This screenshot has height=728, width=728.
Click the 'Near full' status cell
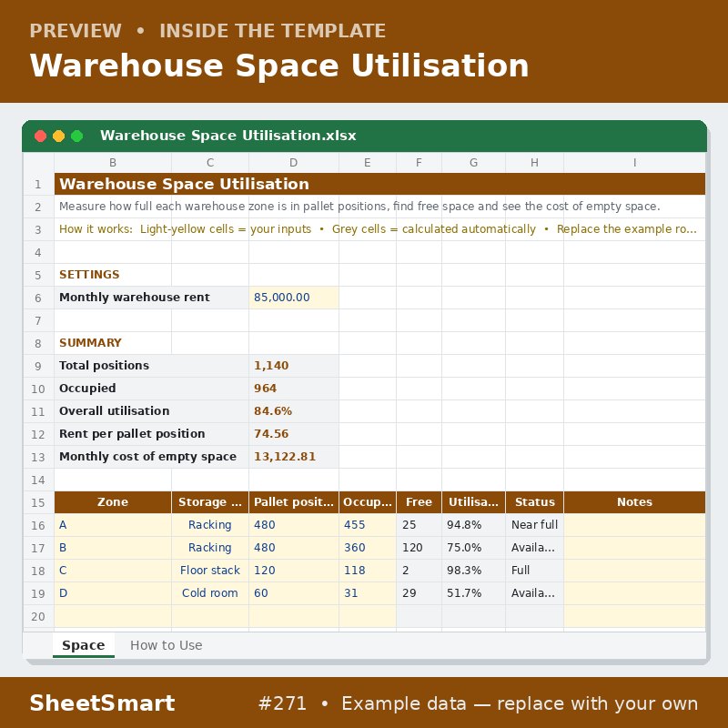coord(534,525)
